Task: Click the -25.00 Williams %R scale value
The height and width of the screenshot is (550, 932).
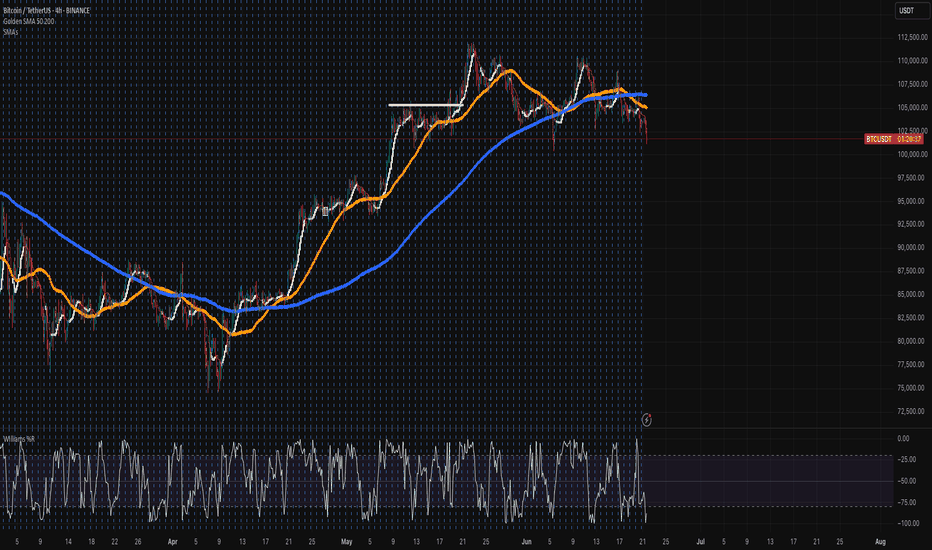Action: (x=906, y=460)
